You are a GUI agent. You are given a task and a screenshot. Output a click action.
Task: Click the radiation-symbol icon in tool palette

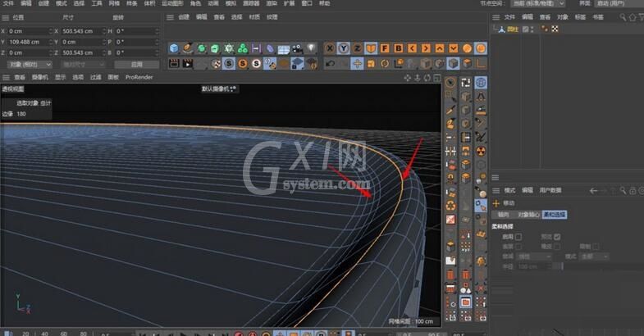pos(481,151)
